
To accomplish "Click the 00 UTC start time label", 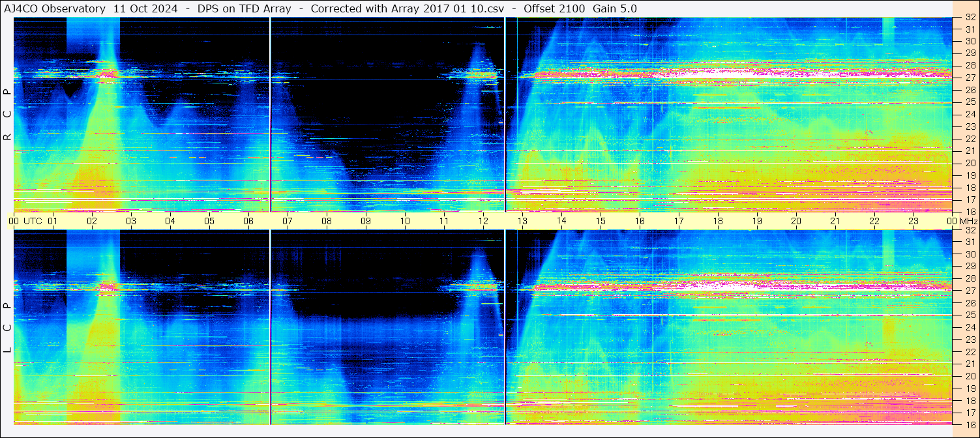I will pyautogui.click(x=25, y=221).
